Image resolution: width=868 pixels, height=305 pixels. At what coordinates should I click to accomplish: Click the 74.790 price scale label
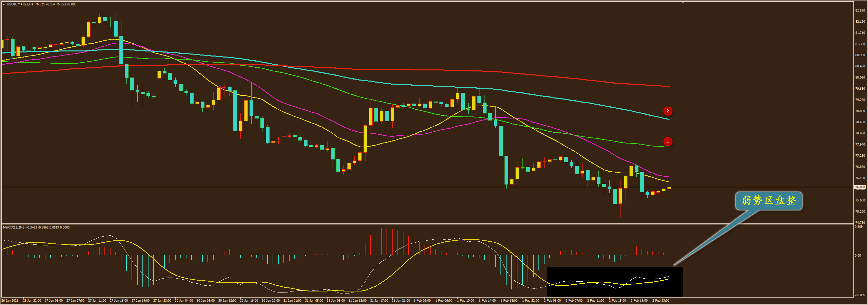[860, 223]
